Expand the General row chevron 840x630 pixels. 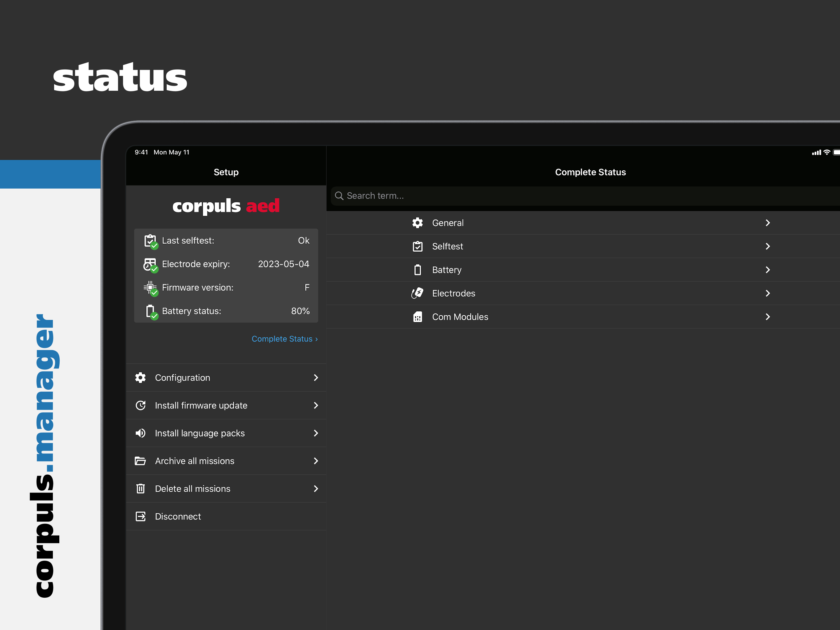point(767,223)
